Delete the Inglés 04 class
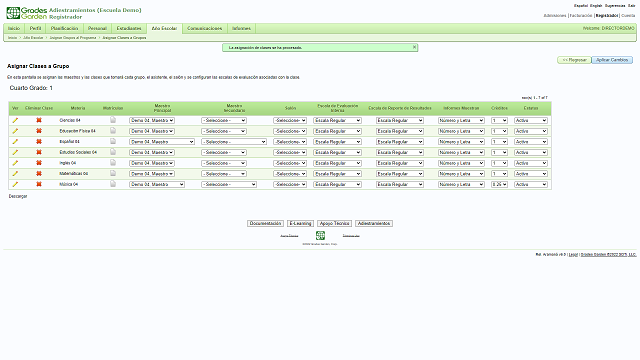This screenshot has height=360, width=640. [39, 163]
